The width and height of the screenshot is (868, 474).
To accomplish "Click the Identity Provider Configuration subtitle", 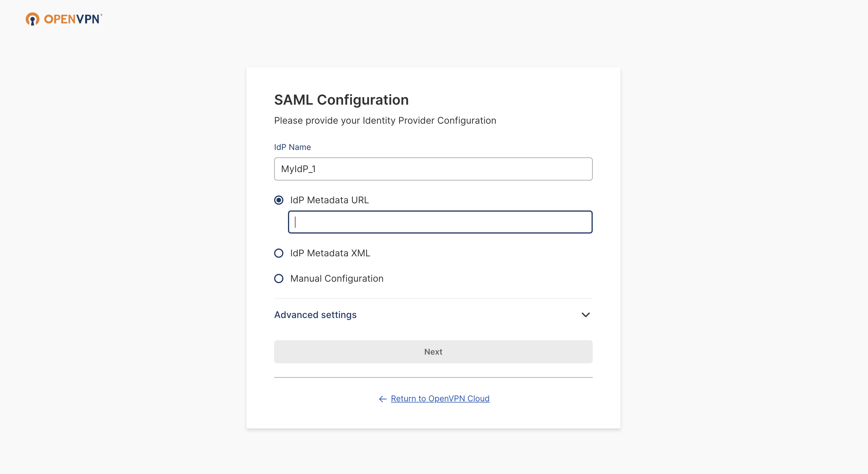I will tap(385, 121).
